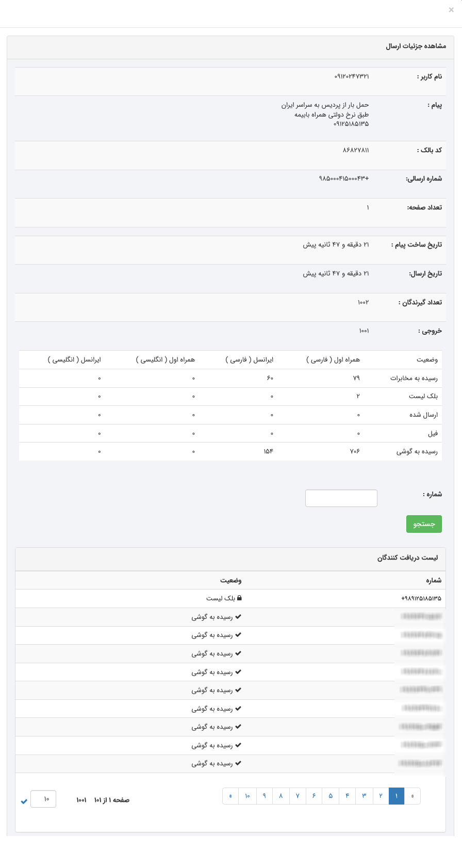Click the شماره column header in recipients list
The image size is (462, 868).
(x=433, y=580)
